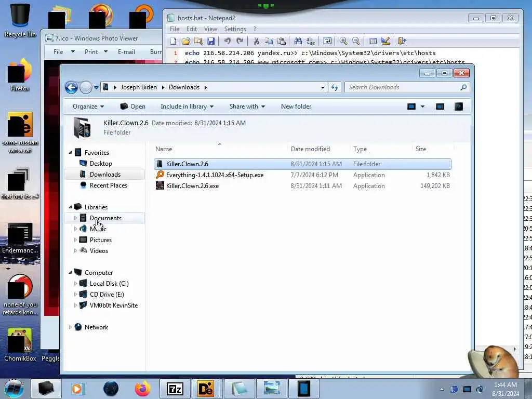Open Settings menu in Notepad2
The image size is (532, 399).
pos(235,29)
